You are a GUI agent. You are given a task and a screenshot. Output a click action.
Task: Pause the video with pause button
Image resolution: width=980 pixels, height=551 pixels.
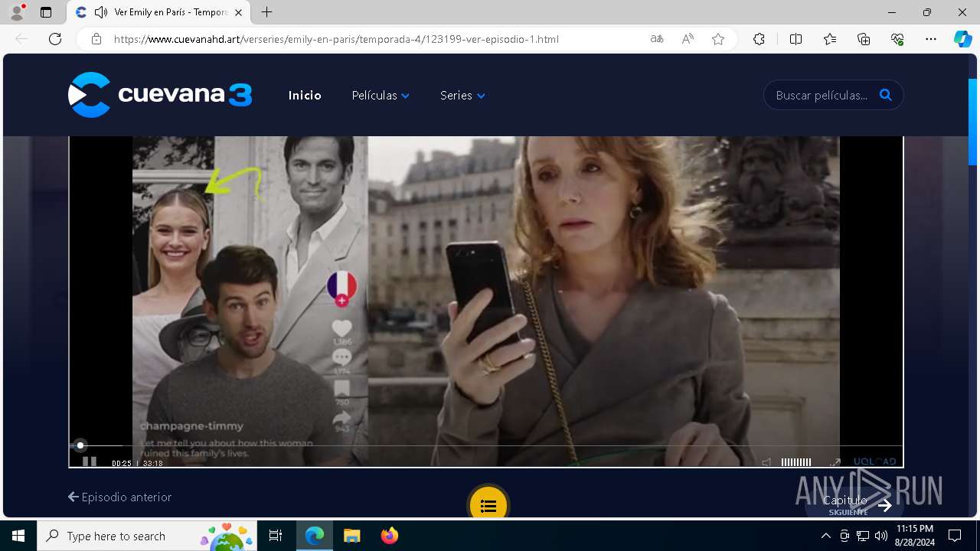tap(90, 461)
